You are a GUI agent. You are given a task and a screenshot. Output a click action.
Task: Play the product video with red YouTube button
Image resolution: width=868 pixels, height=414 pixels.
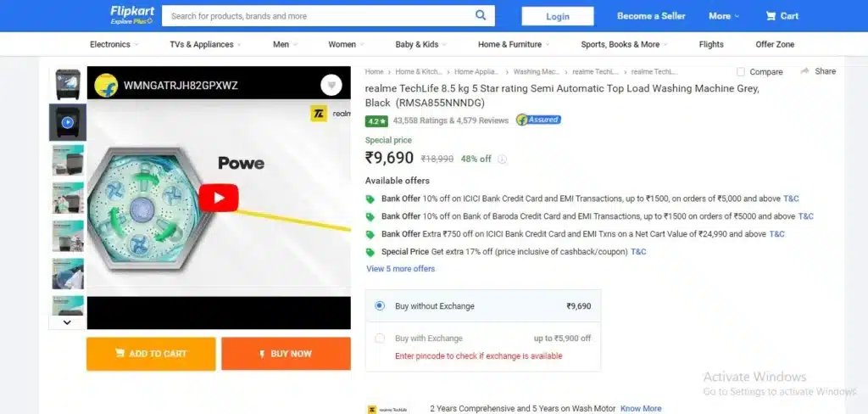[219, 198]
